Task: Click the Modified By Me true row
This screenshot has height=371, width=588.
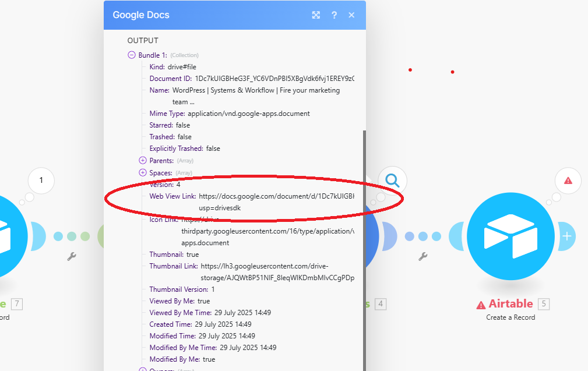Action: (x=182, y=359)
